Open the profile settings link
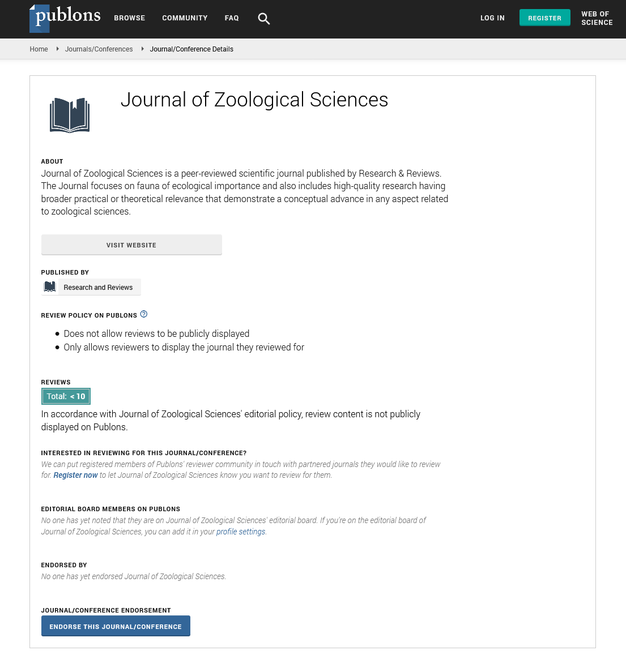 (241, 532)
